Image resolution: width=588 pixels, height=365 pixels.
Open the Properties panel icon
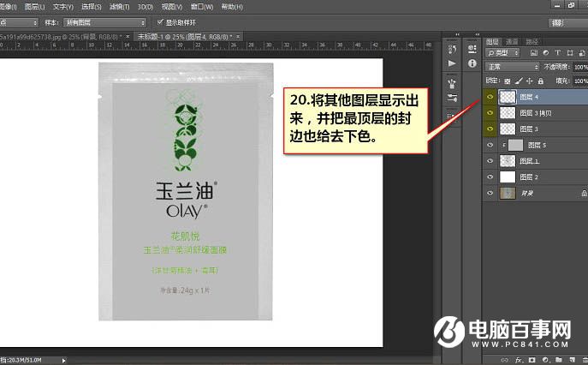[472, 49]
